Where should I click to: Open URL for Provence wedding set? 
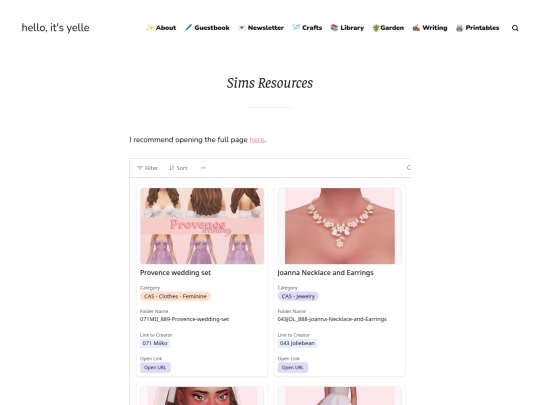155,367
